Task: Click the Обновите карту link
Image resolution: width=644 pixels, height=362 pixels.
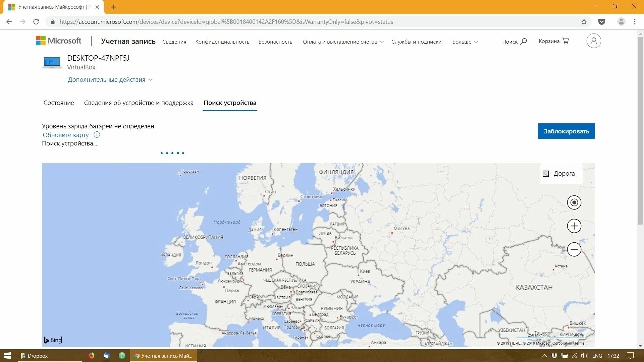Action: [66, 135]
